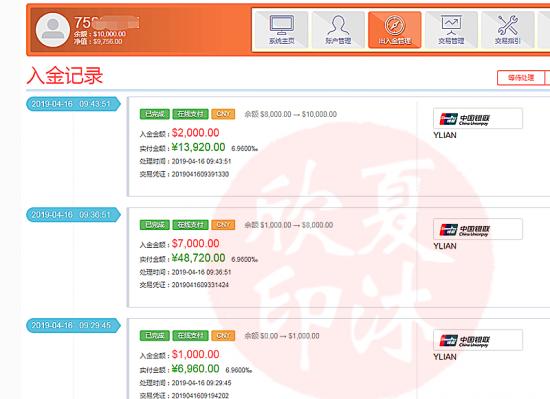Click the user avatar picture in header
The height and width of the screenshot is (399, 550).
[x=53, y=30]
